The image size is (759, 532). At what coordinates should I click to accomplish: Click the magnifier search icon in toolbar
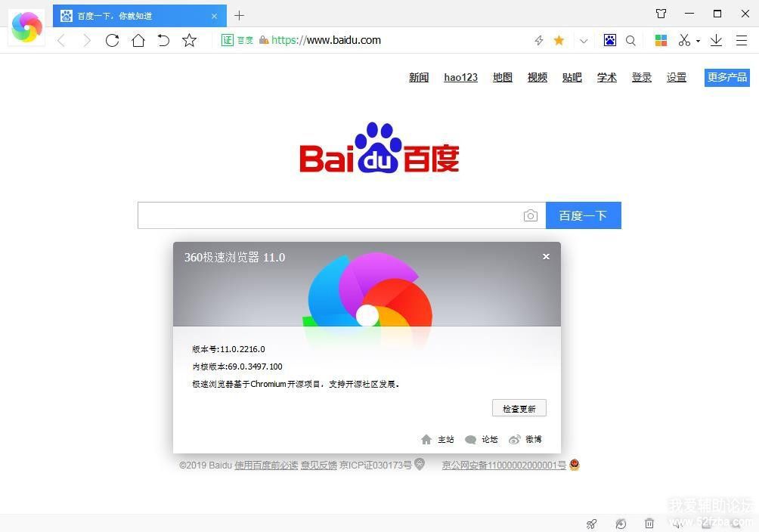[x=630, y=41]
